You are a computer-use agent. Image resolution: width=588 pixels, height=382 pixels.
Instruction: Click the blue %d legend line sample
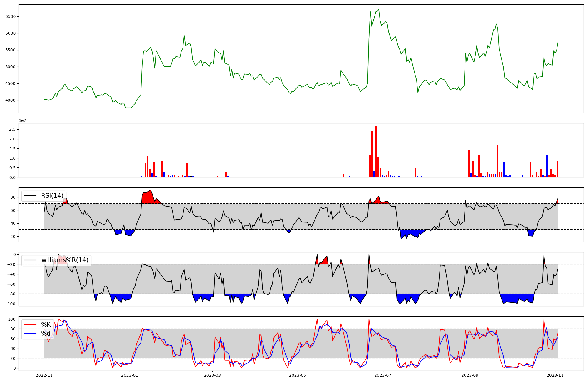pos(30,333)
